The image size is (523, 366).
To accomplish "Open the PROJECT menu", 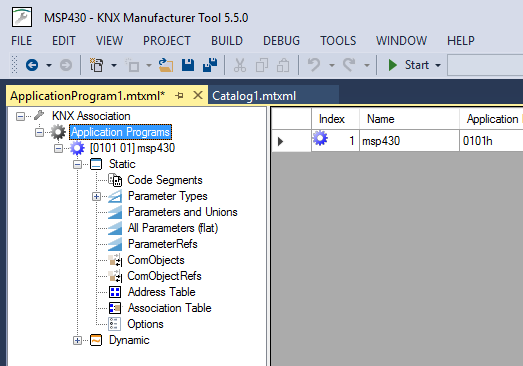I will (x=167, y=41).
